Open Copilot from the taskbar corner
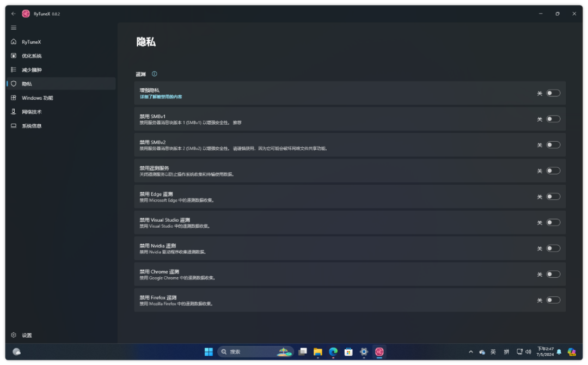Screen dimensions: 588x365 pos(572,352)
